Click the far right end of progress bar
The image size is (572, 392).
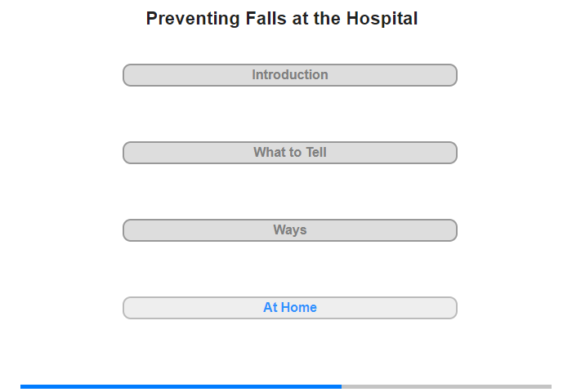(x=550, y=386)
